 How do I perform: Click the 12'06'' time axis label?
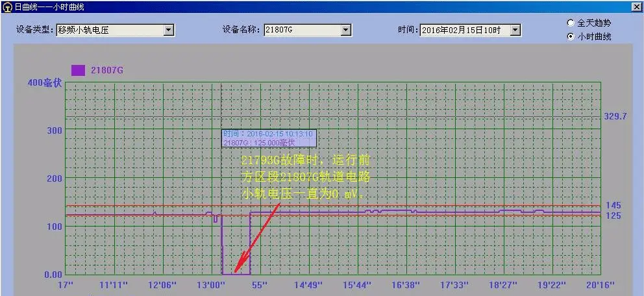tap(162, 285)
